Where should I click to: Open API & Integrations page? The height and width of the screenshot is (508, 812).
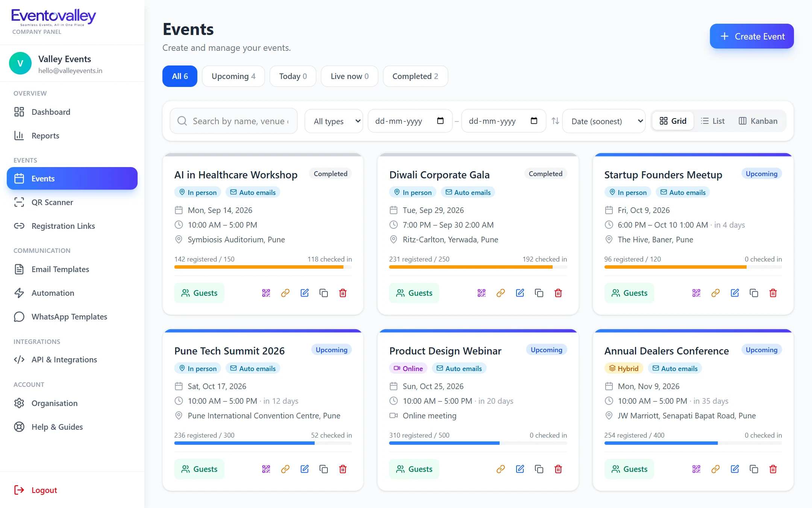pos(72,359)
